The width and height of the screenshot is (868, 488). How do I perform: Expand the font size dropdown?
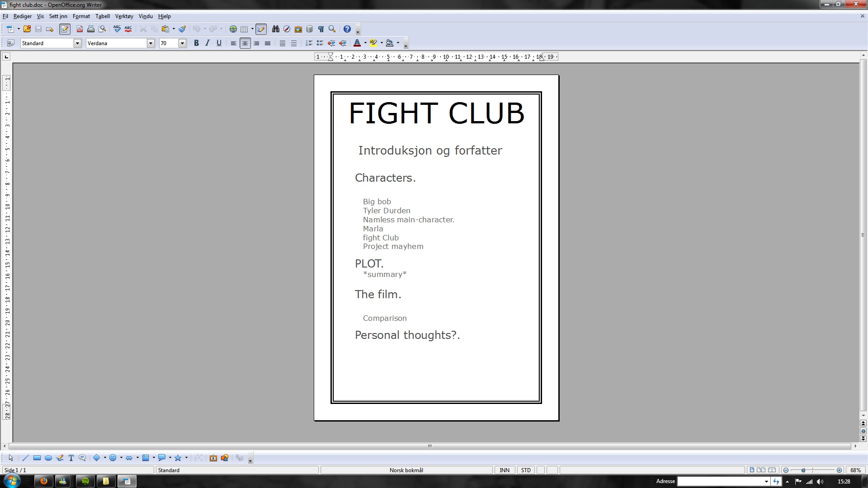click(x=182, y=43)
